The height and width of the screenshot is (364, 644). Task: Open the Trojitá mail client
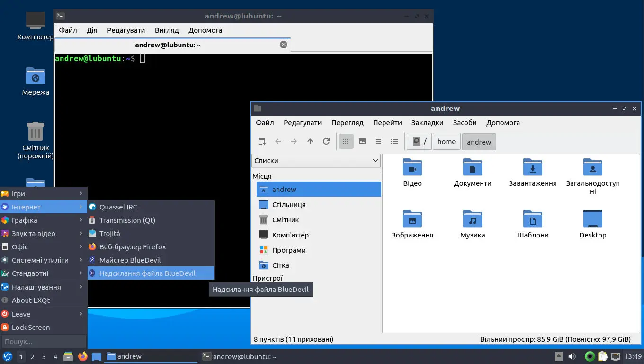(x=151, y=234)
